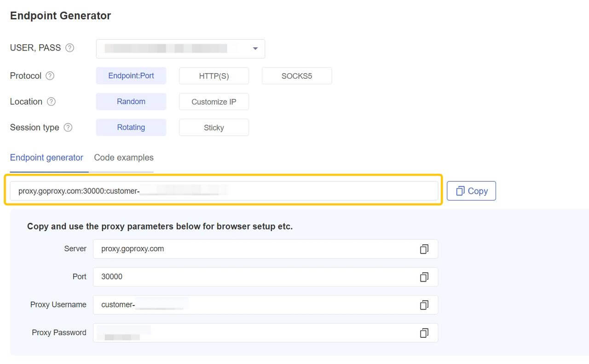Copy the Proxy Username with its icon
Viewport: 589px width, 364px height.
click(x=424, y=305)
